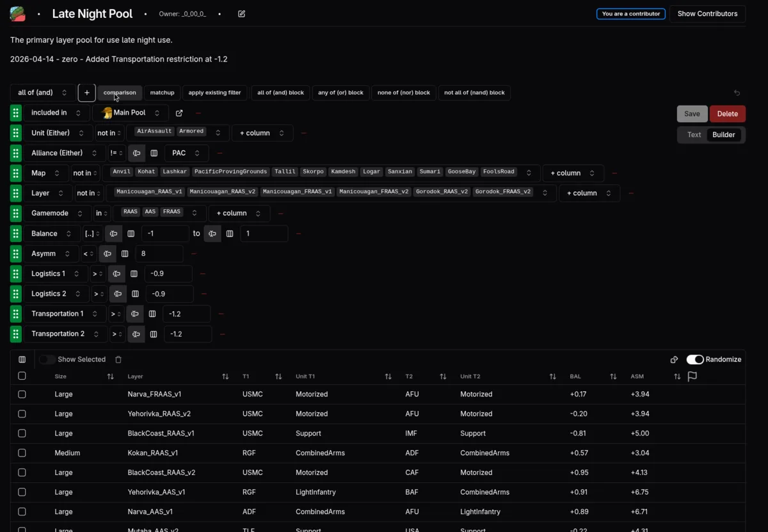Click the edit pencil icon beside Owner
The width and height of the screenshot is (768, 532).
(x=241, y=13)
